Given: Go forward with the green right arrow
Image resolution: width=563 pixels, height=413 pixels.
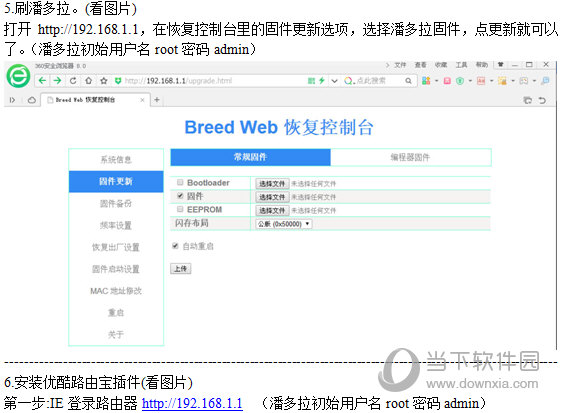Looking at the screenshot, I should 57,80.
